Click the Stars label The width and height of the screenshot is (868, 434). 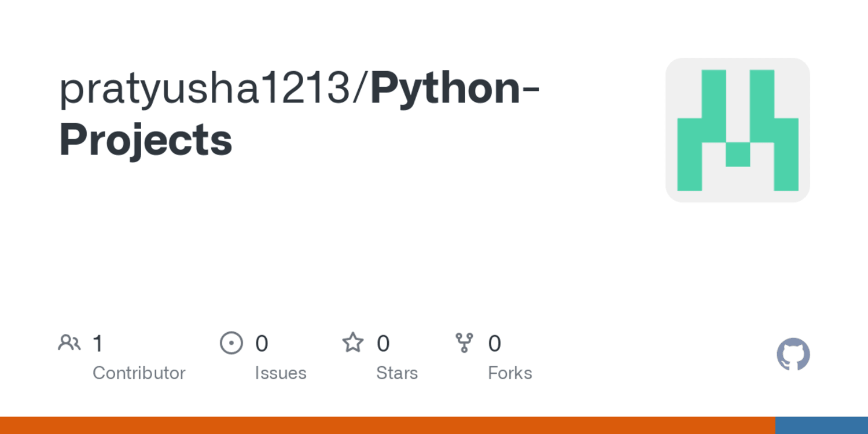point(397,373)
